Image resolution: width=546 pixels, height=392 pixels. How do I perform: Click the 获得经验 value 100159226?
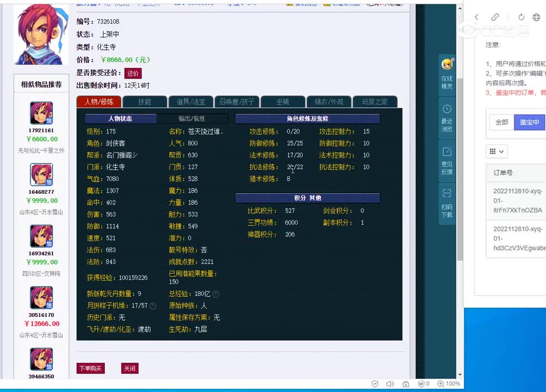(x=133, y=278)
